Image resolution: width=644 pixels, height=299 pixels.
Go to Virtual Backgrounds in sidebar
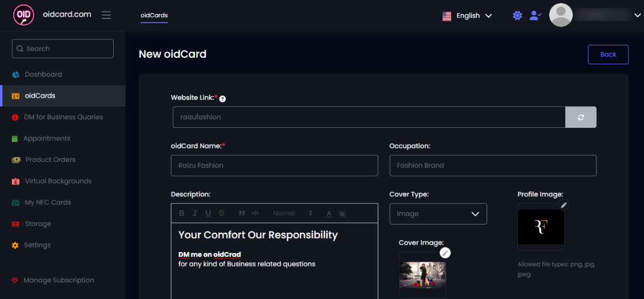click(x=58, y=181)
